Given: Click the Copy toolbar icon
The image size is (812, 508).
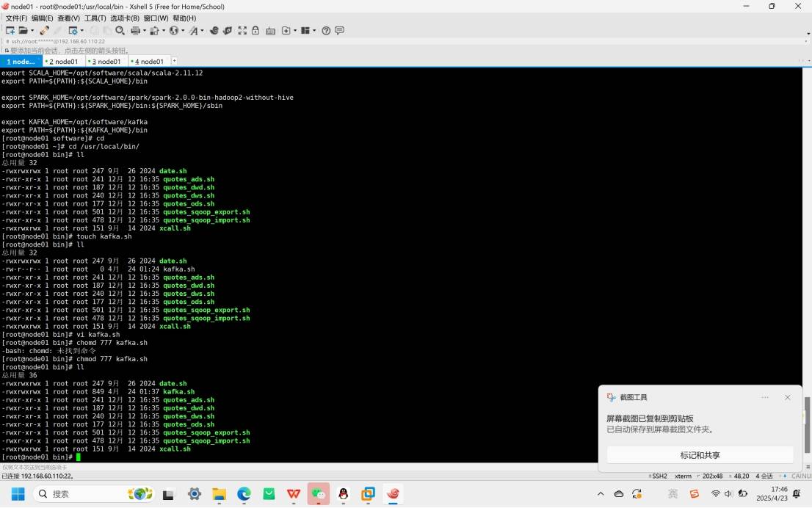Looking at the screenshot, I should pos(94,31).
